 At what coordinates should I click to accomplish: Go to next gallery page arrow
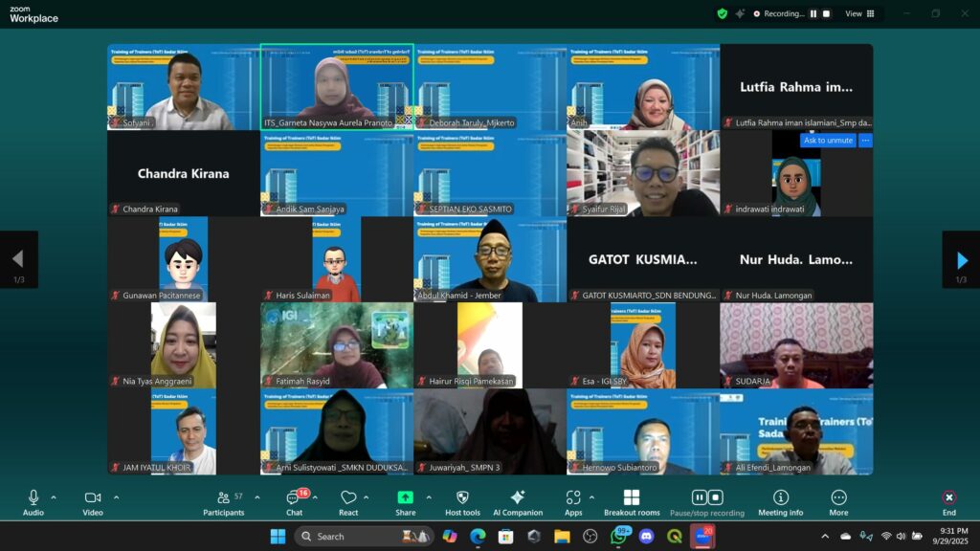[961, 260]
